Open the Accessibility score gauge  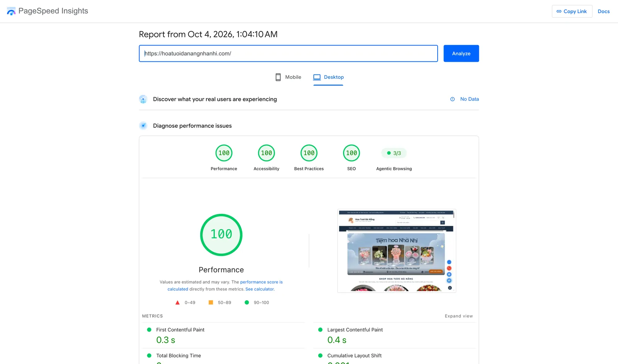pyautogui.click(x=267, y=153)
